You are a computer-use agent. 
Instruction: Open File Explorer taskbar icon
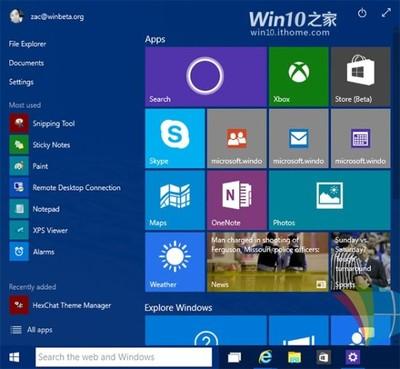click(295, 358)
